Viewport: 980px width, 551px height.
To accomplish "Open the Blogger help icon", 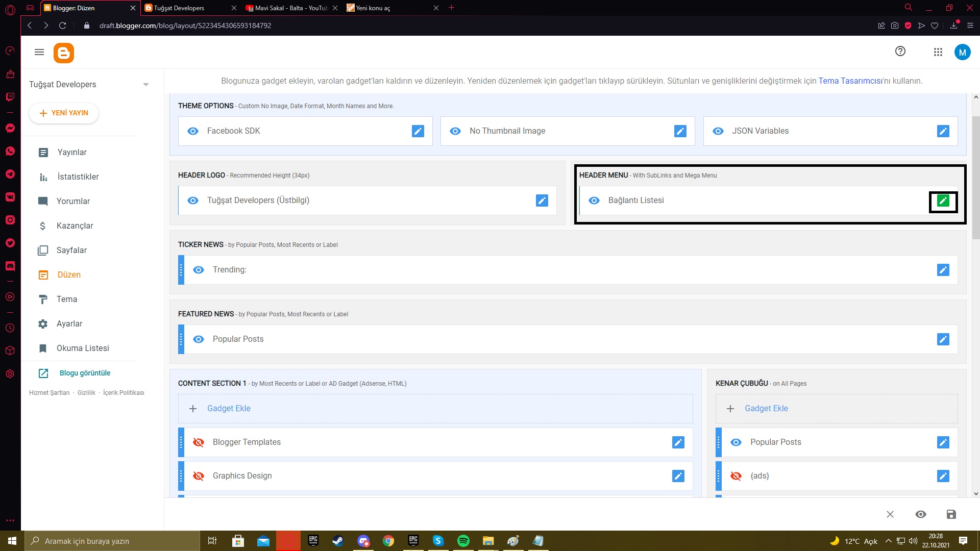I will [x=900, y=51].
